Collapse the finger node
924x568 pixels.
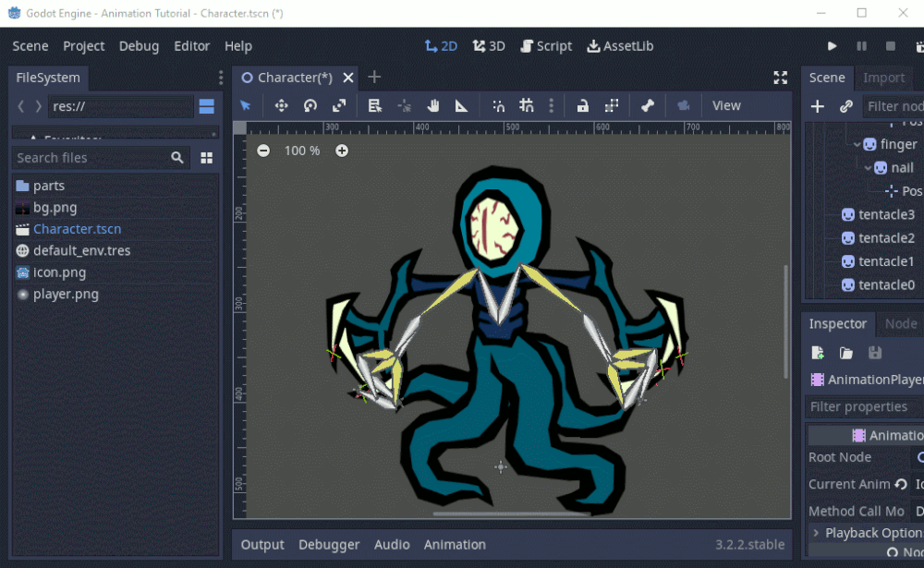(857, 144)
